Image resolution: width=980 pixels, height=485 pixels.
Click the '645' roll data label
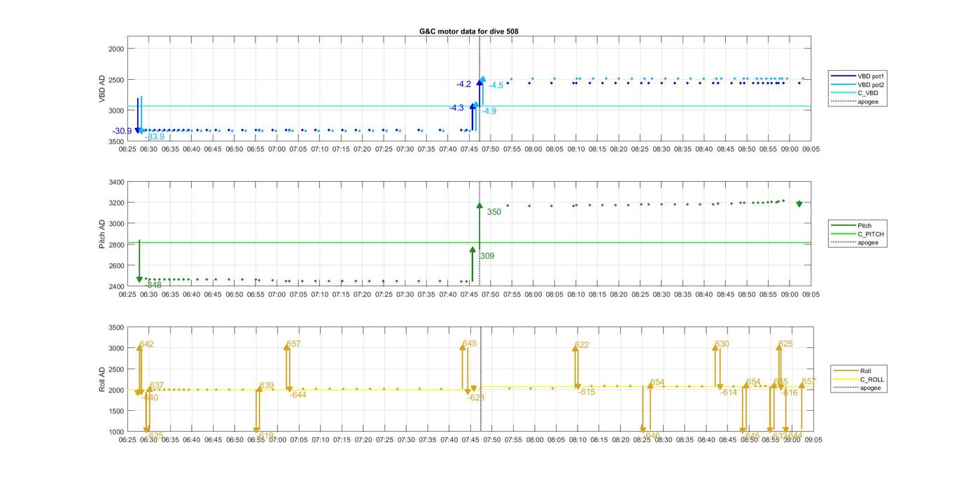(x=470, y=344)
